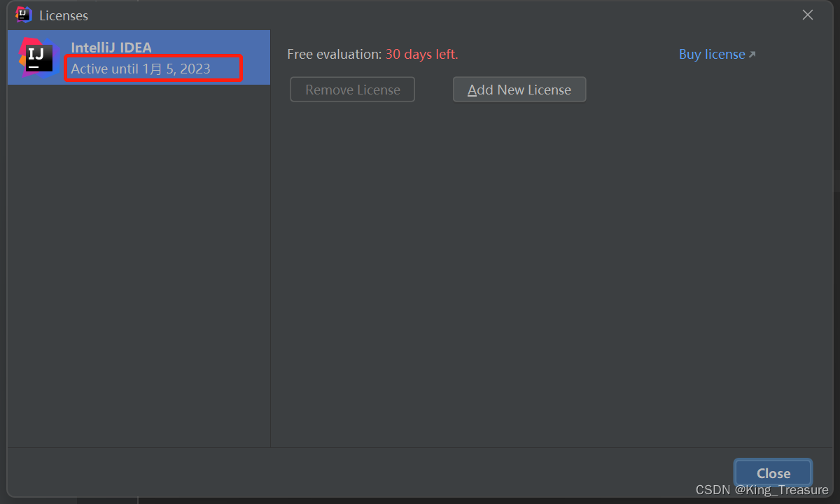This screenshot has height=504, width=840.
Task: Click the Add New License button
Action: tap(519, 90)
